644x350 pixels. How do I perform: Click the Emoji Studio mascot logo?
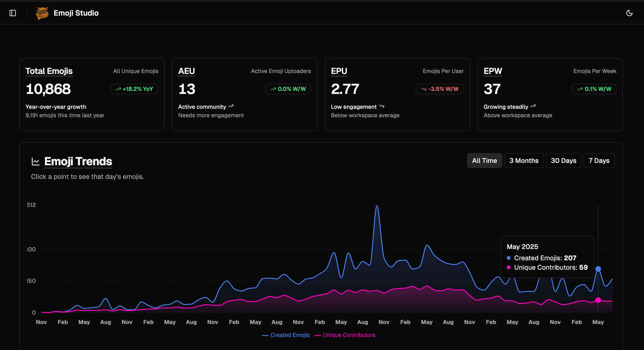coord(42,13)
